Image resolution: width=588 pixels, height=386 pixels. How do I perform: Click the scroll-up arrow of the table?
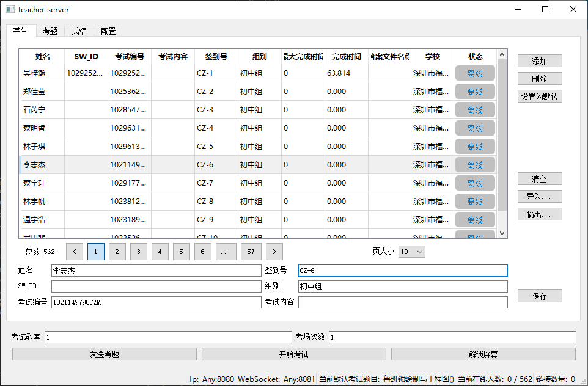502,55
